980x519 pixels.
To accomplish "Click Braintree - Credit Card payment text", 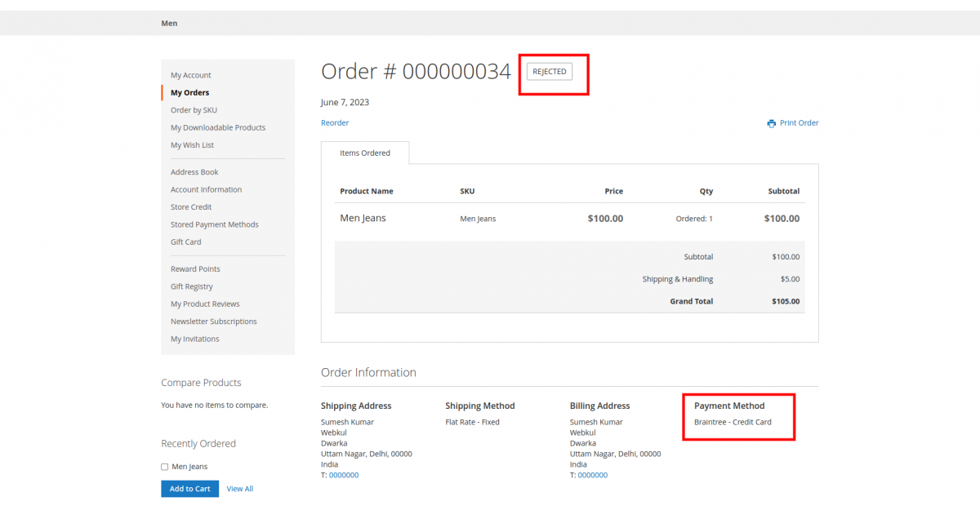I will coord(733,422).
